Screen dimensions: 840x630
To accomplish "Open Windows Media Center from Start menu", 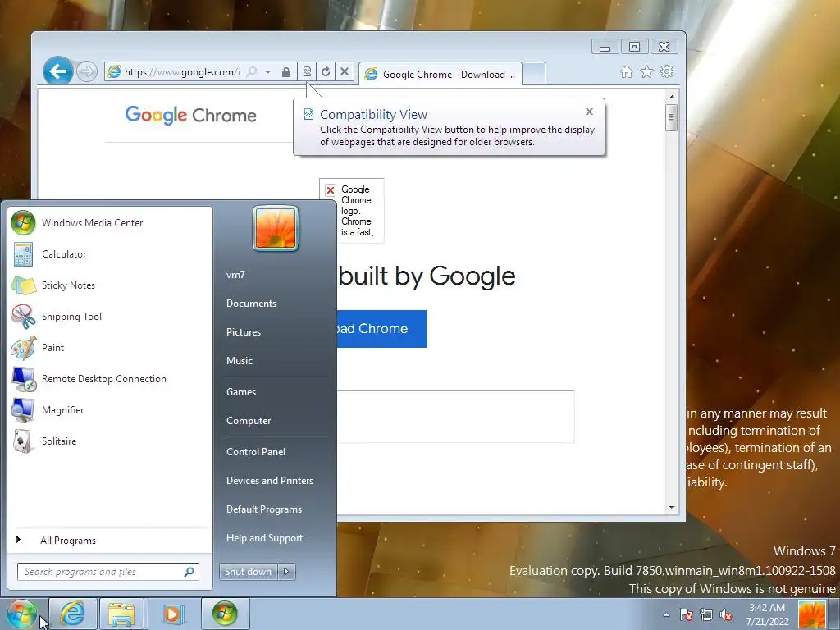I will (x=110, y=223).
